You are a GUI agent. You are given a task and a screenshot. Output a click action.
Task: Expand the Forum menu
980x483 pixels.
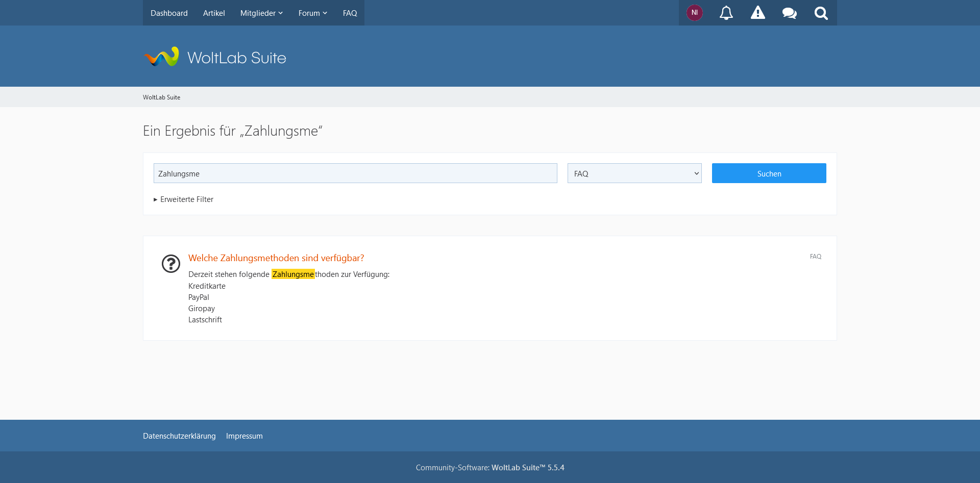[312, 13]
